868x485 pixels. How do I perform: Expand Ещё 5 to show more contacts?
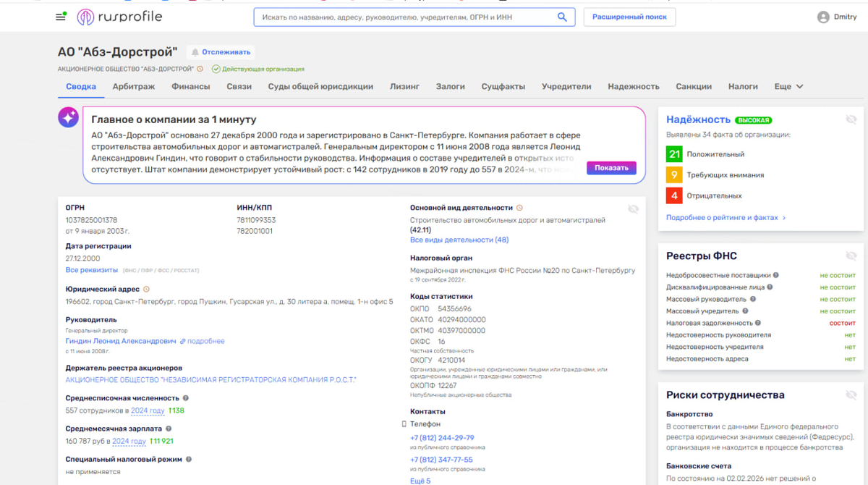[420, 480]
